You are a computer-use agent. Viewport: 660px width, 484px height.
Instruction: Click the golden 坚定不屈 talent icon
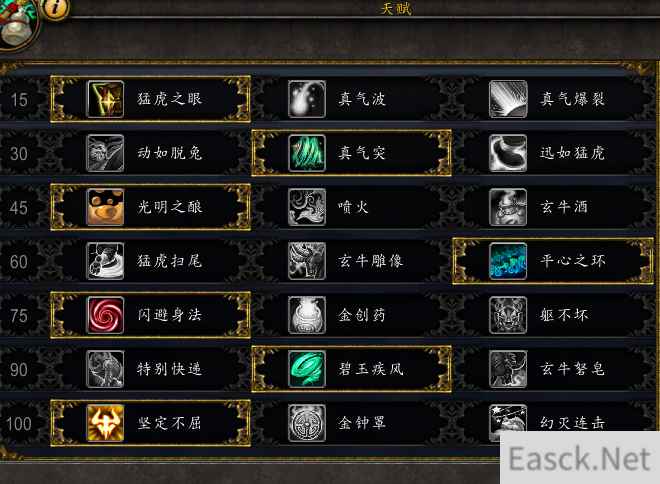point(105,423)
